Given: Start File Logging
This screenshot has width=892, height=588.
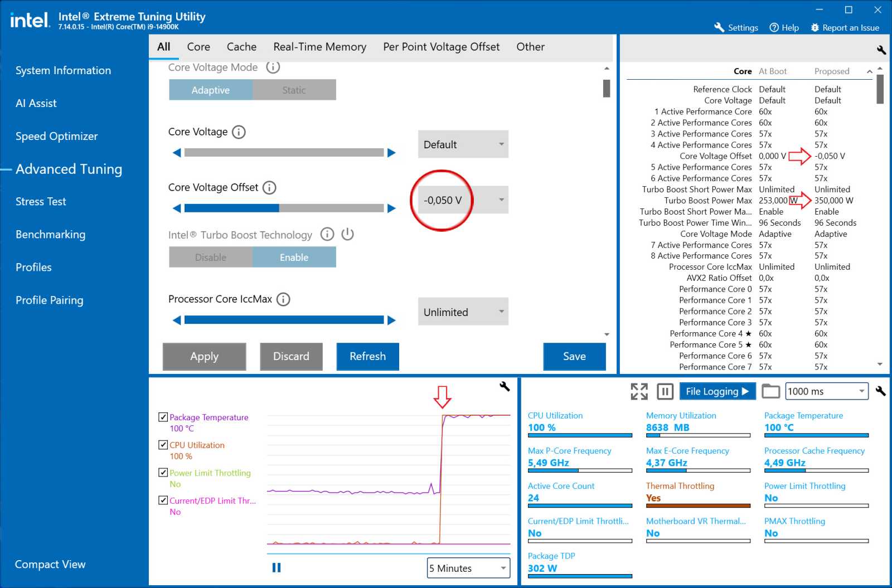Looking at the screenshot, I should point(718,391).
